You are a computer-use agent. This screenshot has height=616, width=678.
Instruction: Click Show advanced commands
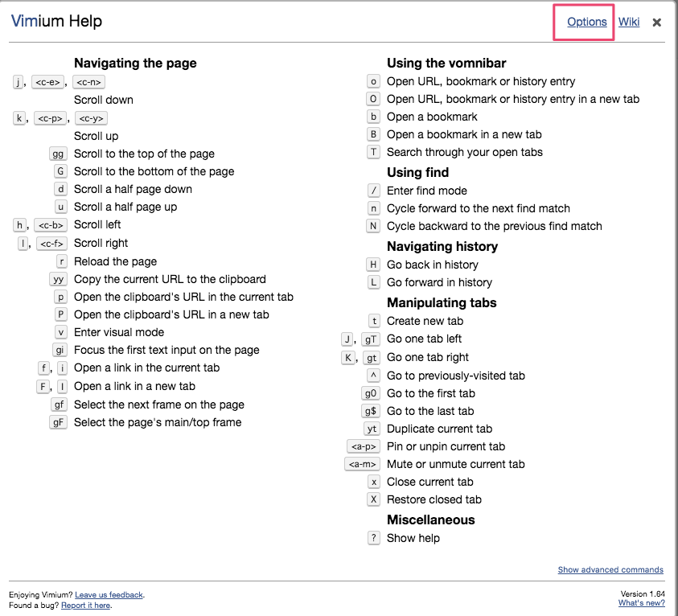click(610, 569)
